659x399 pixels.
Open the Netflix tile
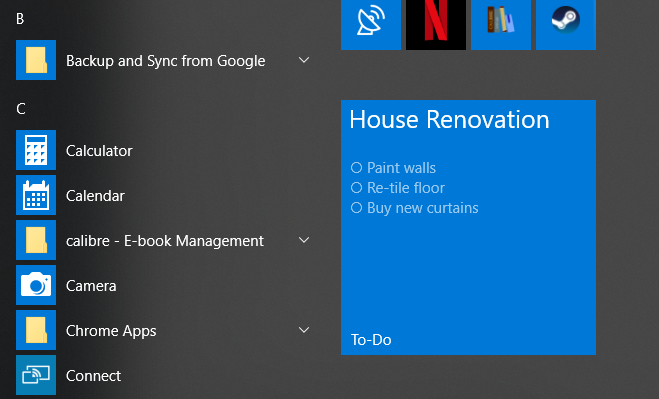pyautogui.click(x=436, y=24)
